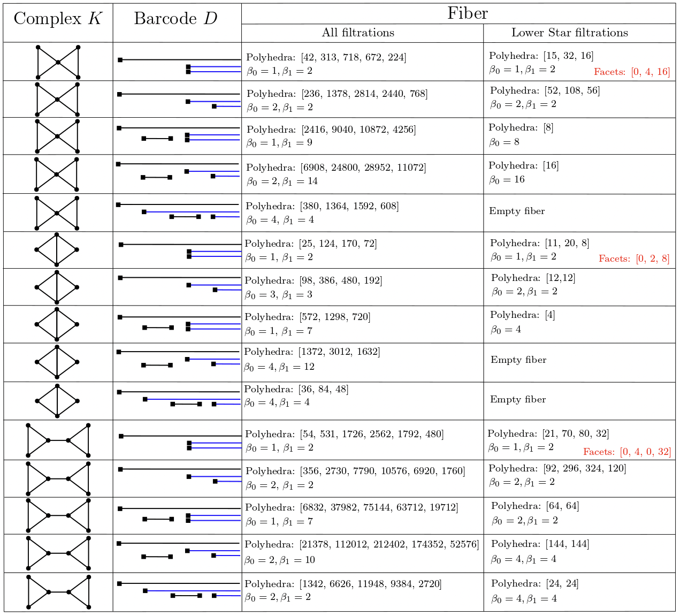This screenshot has width=680, height=616.
Task: Click diamond complex diagram in [25, 124, 170, 72] row
Action: (57, 249)
